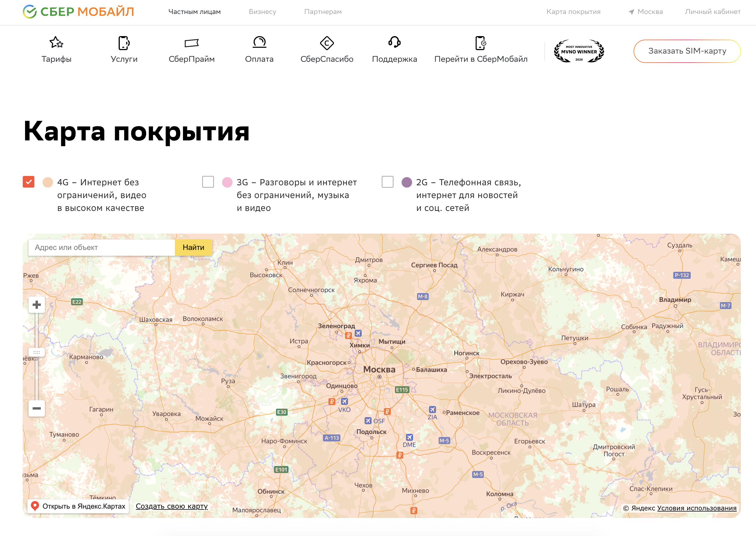Select the Частным лицам tab

194,12
